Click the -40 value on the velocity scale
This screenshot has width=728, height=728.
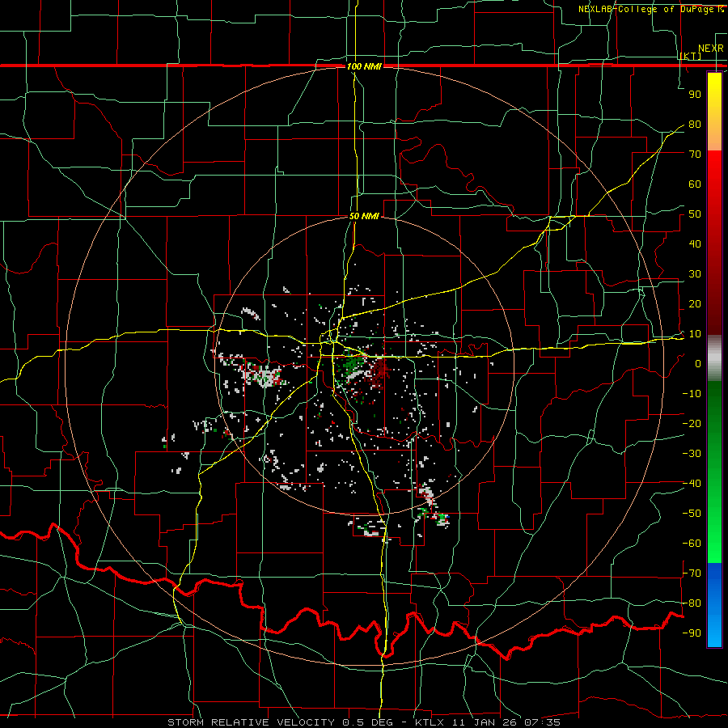(x=692, y=484)
